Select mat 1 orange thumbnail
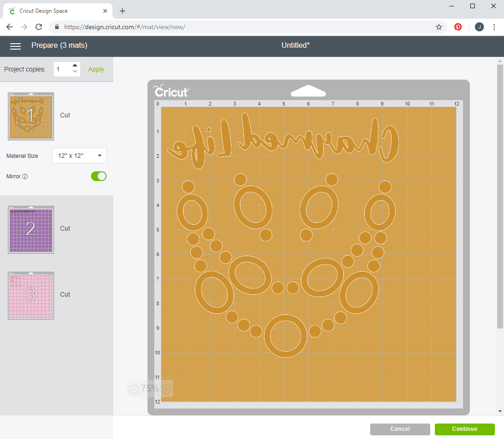This screenshot has height=439, width=504. coord(31,116)
